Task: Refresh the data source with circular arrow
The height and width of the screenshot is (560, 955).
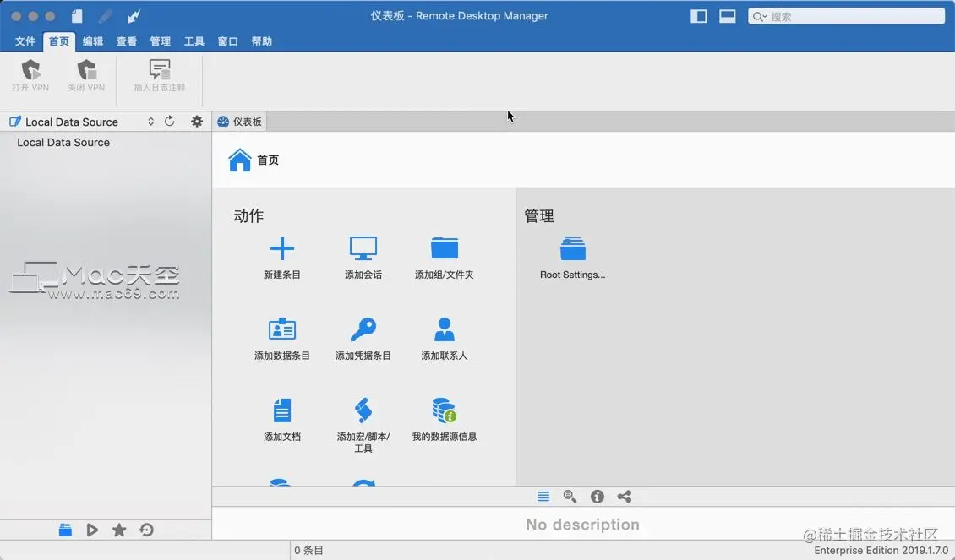Action: (x=169, y=121)
